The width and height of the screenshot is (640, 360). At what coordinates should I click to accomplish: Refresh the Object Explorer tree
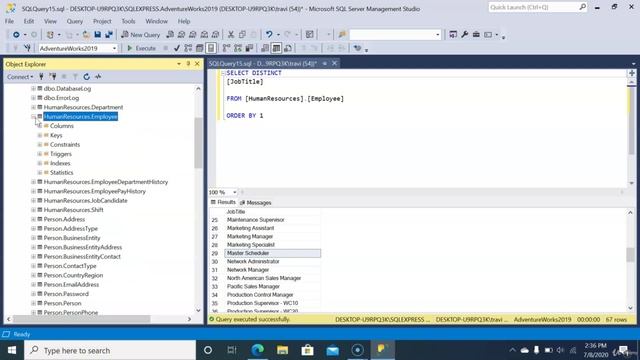87,77
